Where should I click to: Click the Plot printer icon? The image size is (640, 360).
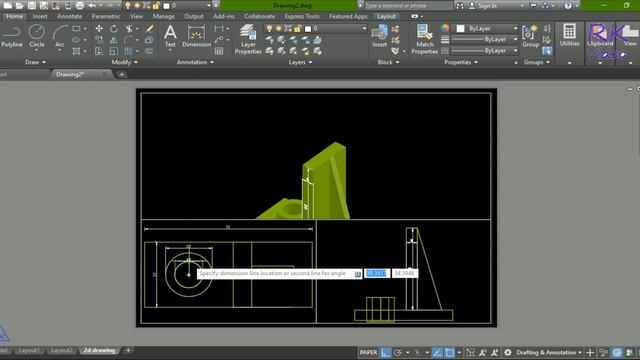(x=80, y=6)
